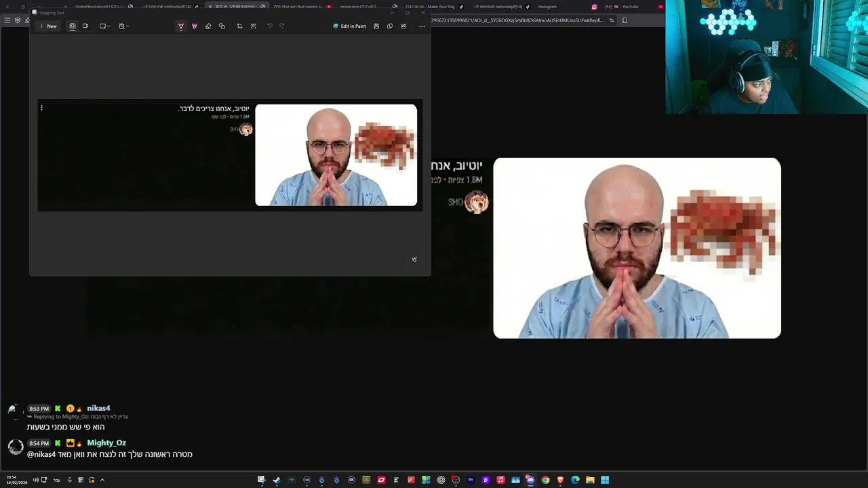Click channel avatar in the snip
Screen dimensions: 868x488
245,129
